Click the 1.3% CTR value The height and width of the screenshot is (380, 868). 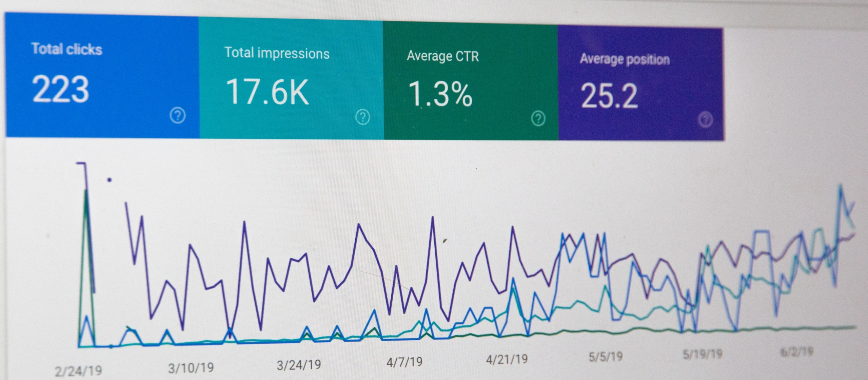(440, 94)
